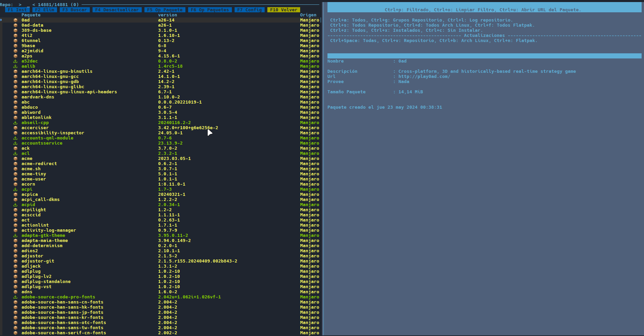Click the package icon beside acpilight
Viewport: 644px width, 336px height.
tap(15, 210)
